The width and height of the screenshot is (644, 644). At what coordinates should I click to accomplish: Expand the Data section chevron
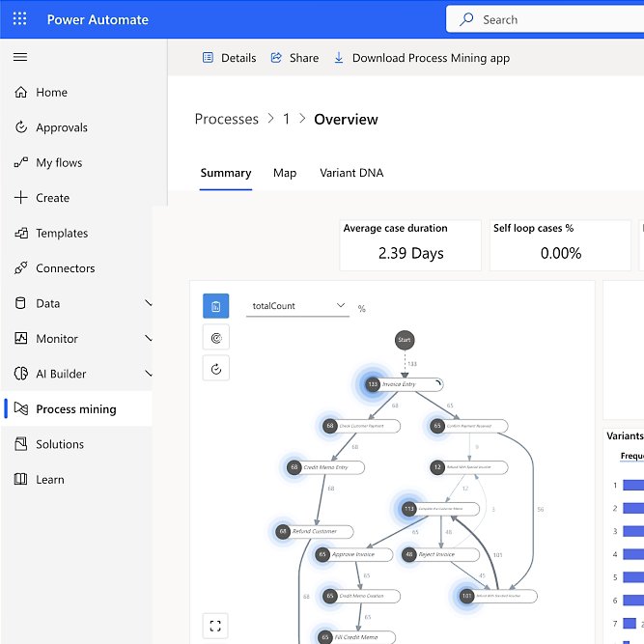(x=149, y=303)
